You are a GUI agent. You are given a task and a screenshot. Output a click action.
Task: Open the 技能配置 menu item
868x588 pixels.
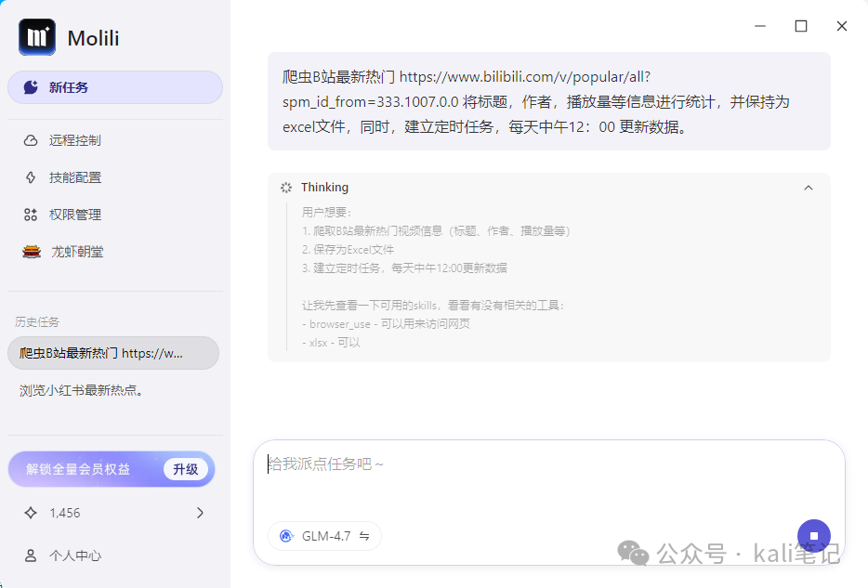(x=115, y=177)
